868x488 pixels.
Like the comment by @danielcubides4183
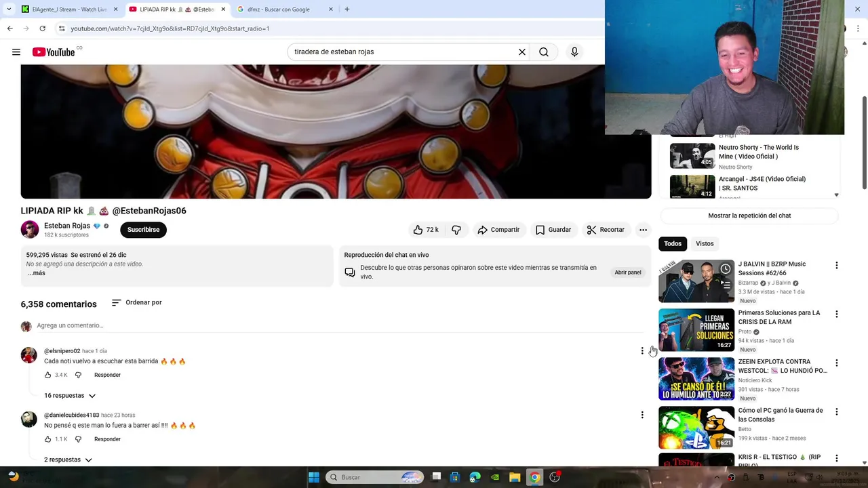(48, 439)
